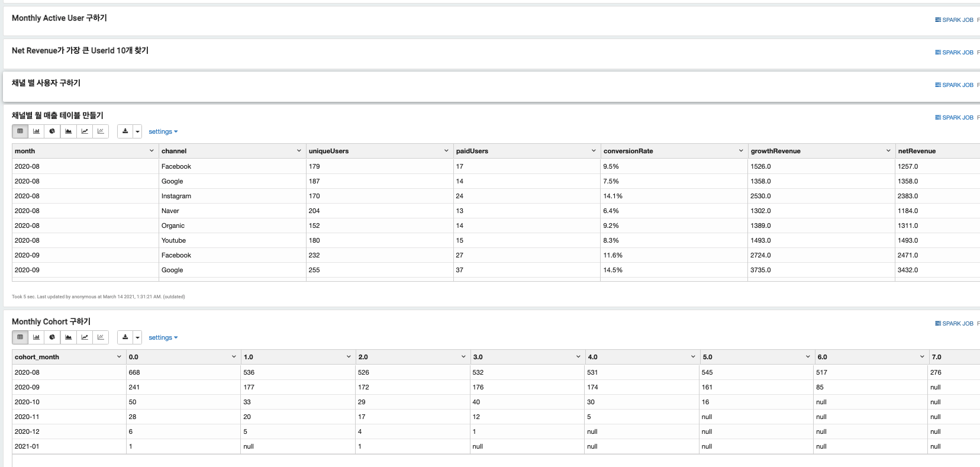Open settings menu in 채널별 월 매출 paragraph
Viewport: 980px width, 467px height.
pos(163,131)
